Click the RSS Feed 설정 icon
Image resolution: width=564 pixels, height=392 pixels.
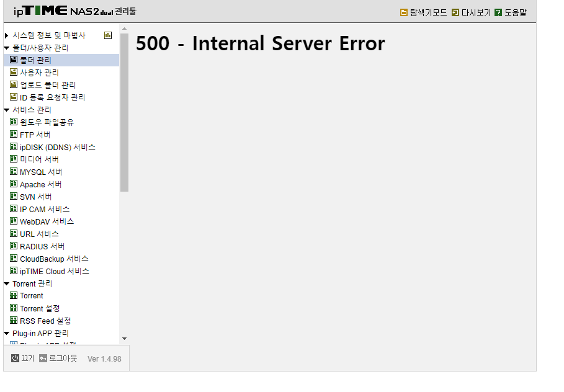[14, 321]
